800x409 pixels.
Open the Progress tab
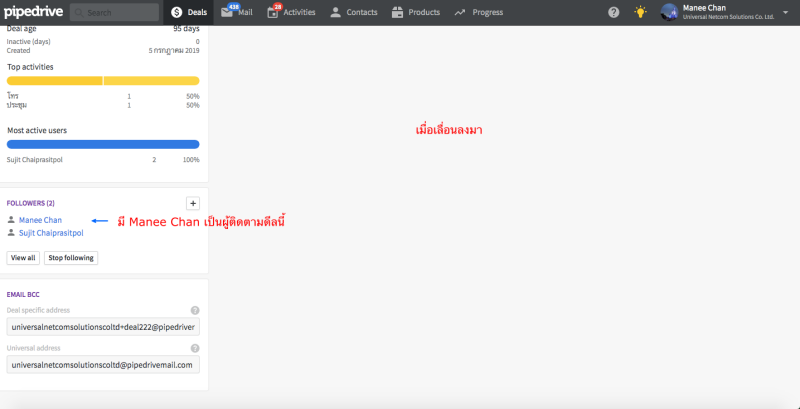tap(478, 12)
